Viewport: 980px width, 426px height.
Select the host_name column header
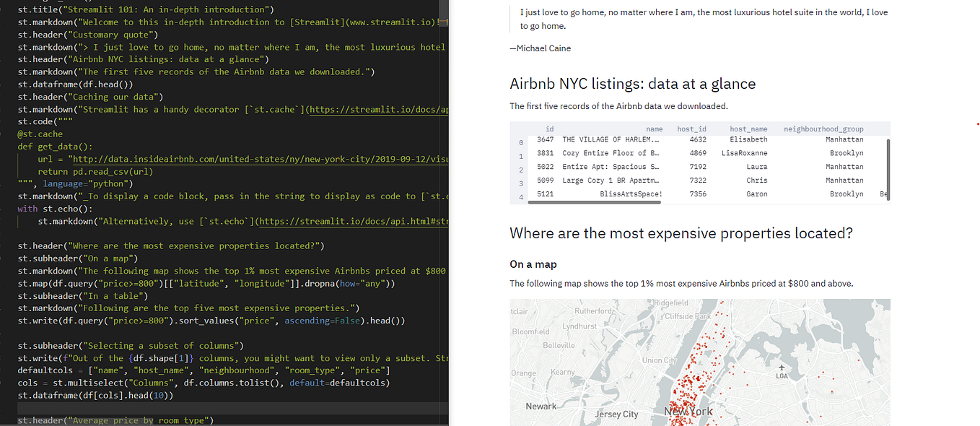(749, 129)
